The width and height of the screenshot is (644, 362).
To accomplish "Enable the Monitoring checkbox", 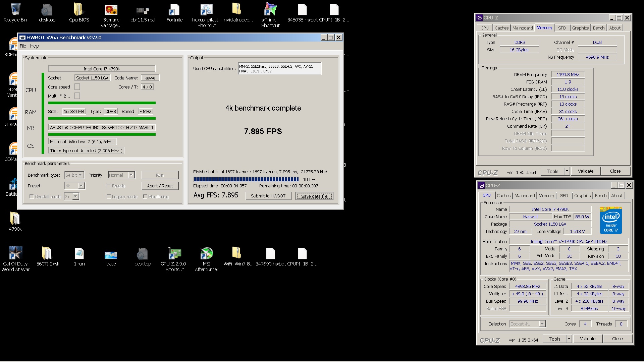I will [x=145, y=197].
